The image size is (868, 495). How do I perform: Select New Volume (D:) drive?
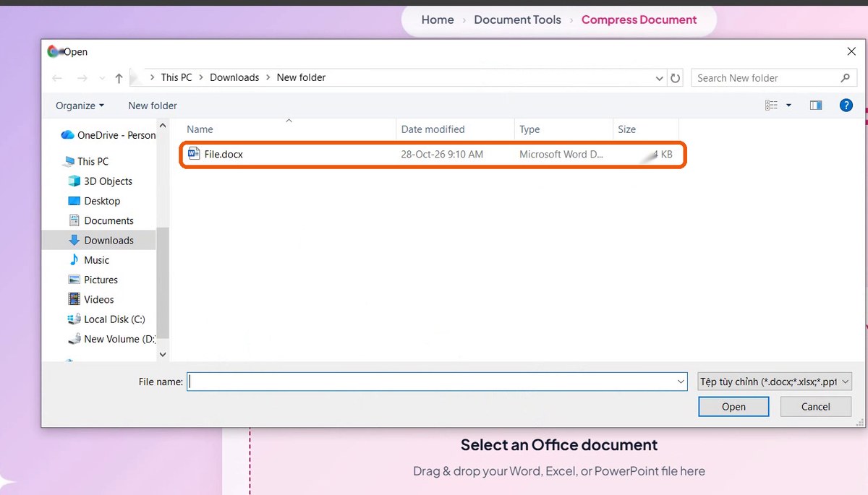(111, 339)
